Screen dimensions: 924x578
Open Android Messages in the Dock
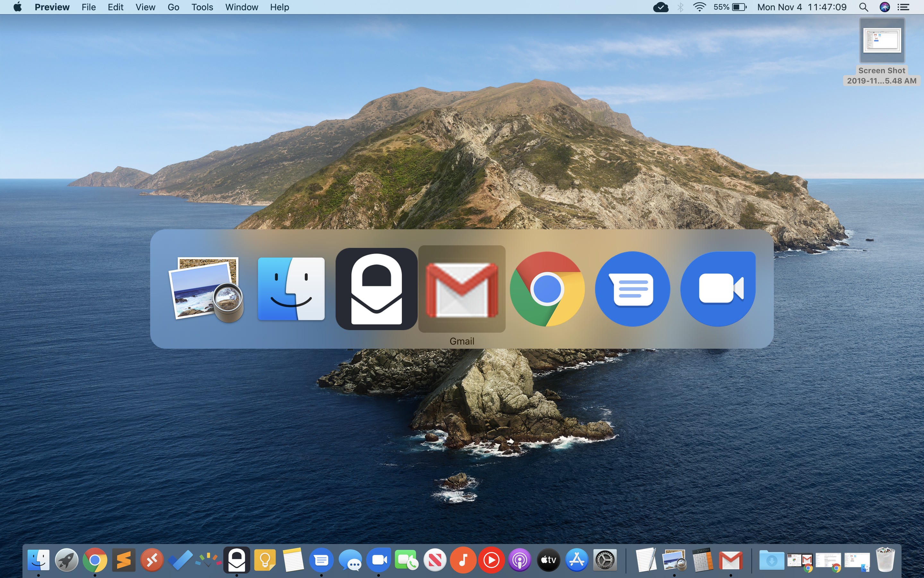pyautogui.click(x=321, y=560)
